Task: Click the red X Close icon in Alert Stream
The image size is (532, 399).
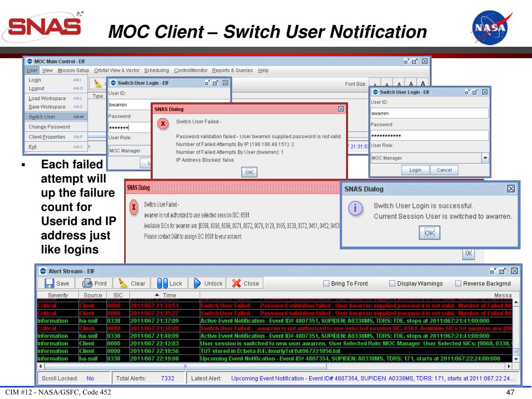Action: pyautogui.click(x=236, y=283)
